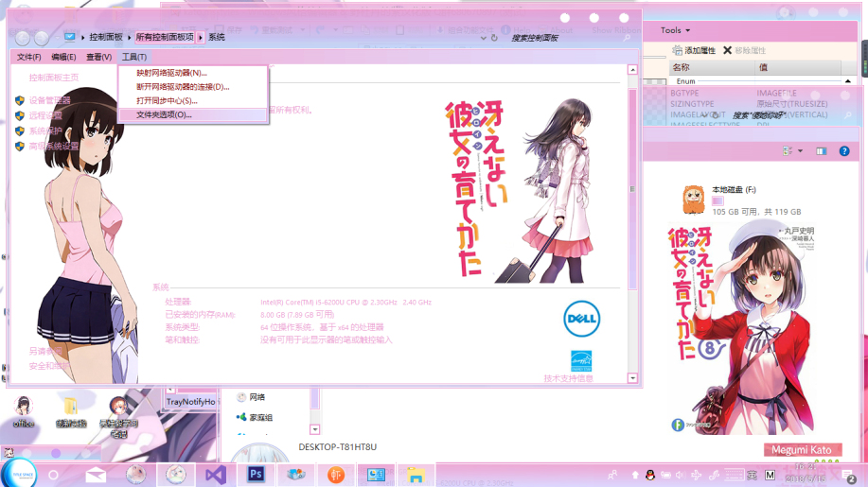868x487 pixels.
Task: Click the Cortana circle on the taskbar
Action: pyautogui.click(x=53, y=475)
